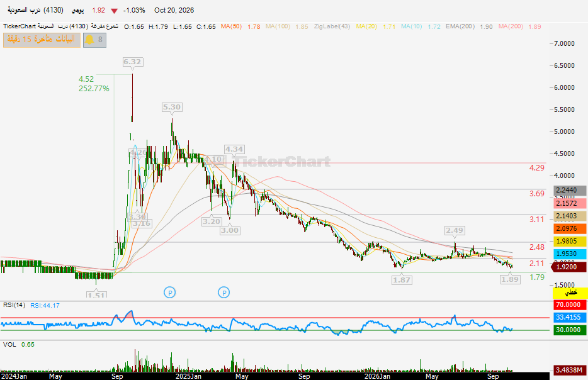The image size is (588, 380).
Task: Click the 4.34 zigzag high label
Action: coord(234,149)
